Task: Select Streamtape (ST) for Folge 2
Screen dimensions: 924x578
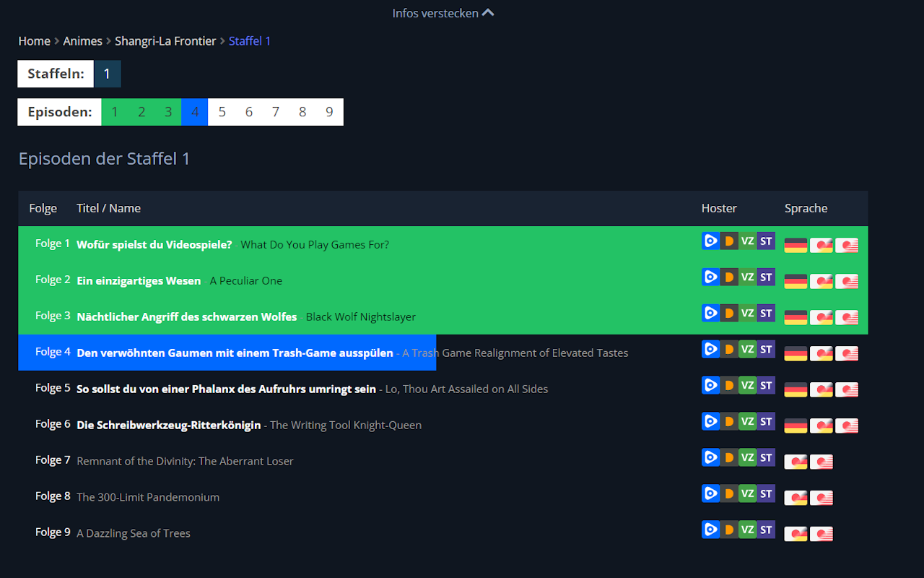Action: (765, 277)
